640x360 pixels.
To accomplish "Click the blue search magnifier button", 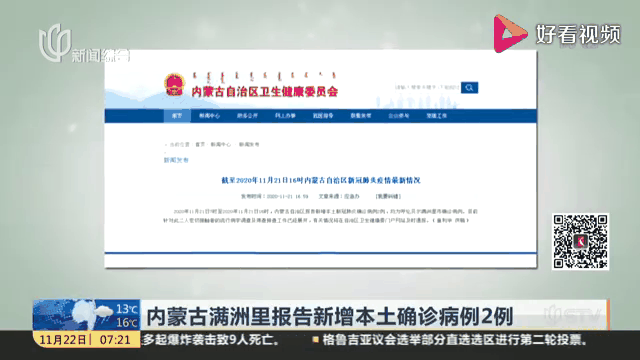I will tap(469, 87).
